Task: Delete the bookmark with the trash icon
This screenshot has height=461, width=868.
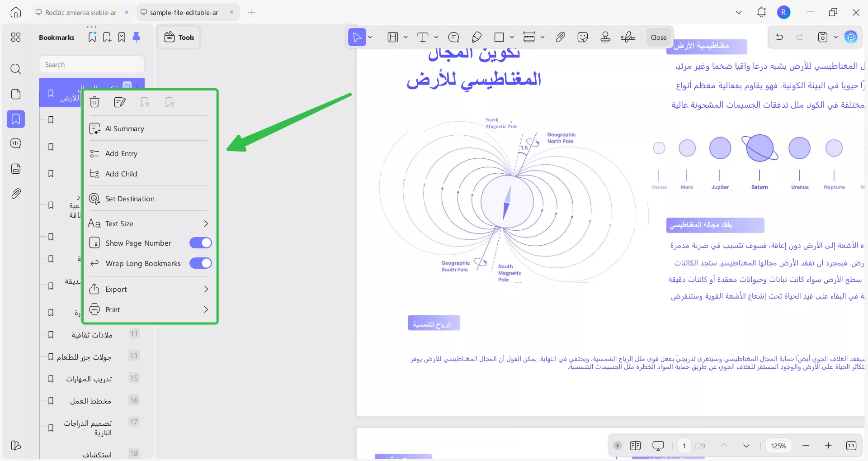Action: coord(94,102)
